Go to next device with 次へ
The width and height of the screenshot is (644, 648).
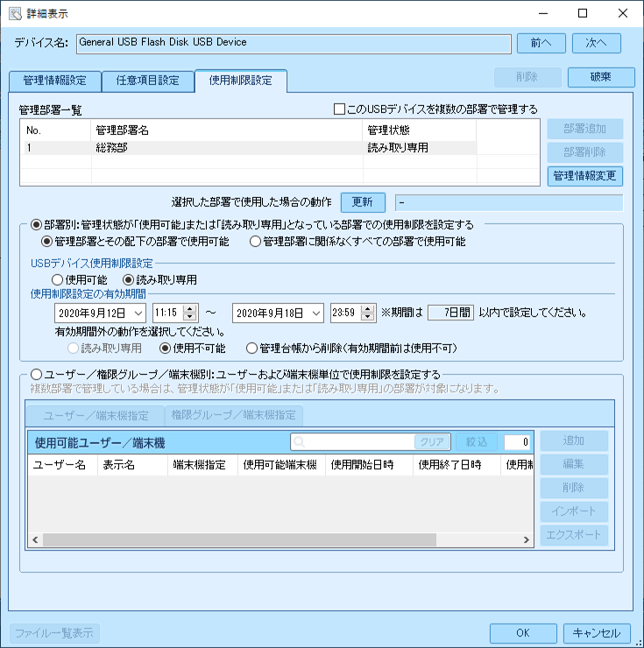point(596,43)
